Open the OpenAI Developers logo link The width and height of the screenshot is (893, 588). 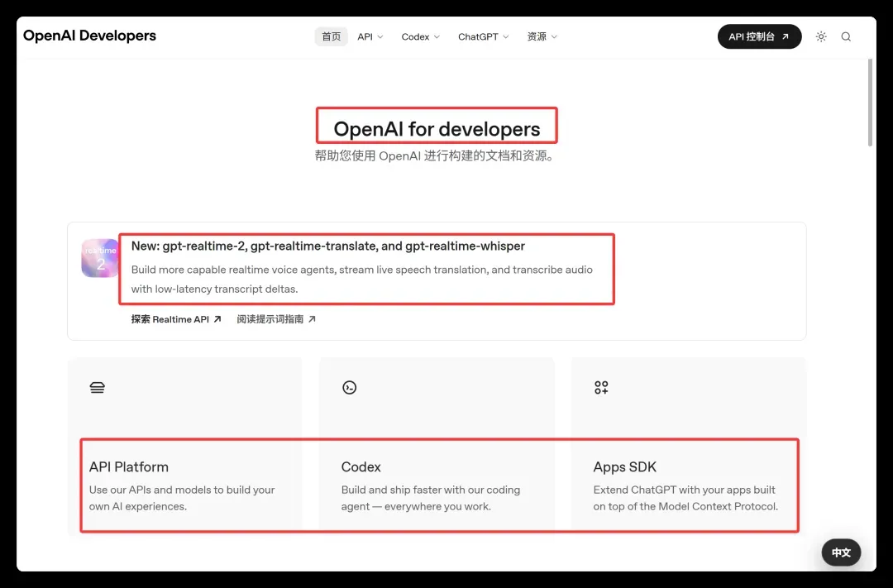(89, 36)
